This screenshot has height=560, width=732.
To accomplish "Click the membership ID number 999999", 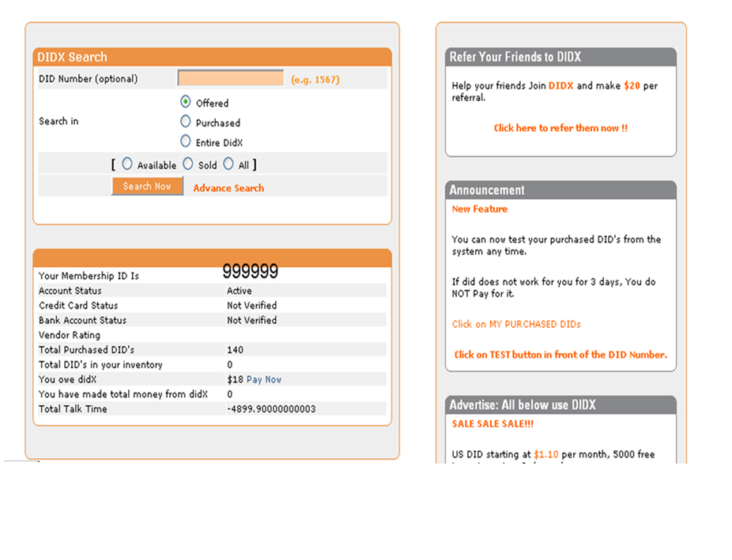I will [x=250, y=272].
